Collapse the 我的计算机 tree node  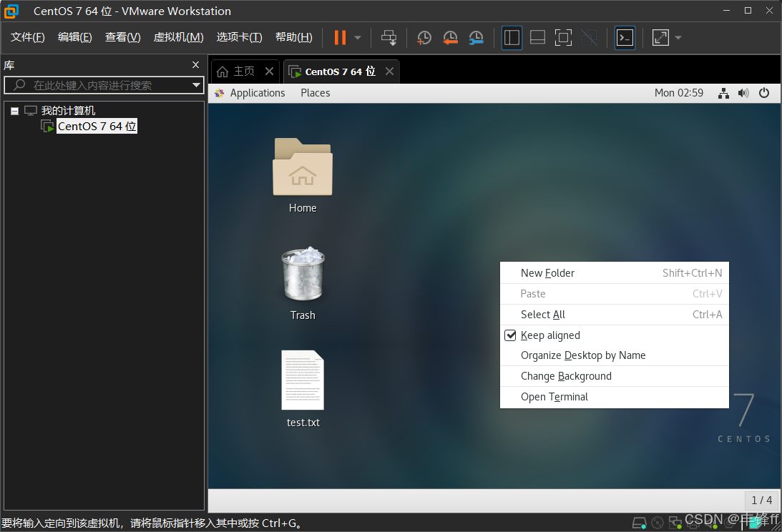click(x=14, y=111)
